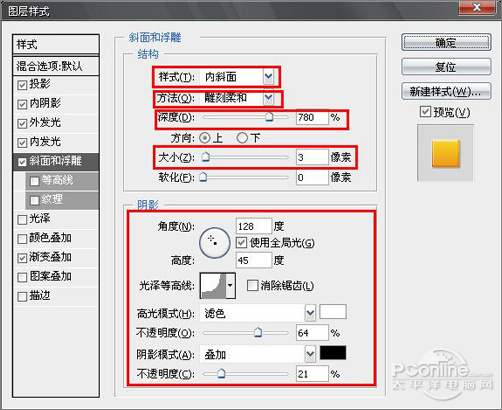Open the white highlight color swatch

coord(333,312)
